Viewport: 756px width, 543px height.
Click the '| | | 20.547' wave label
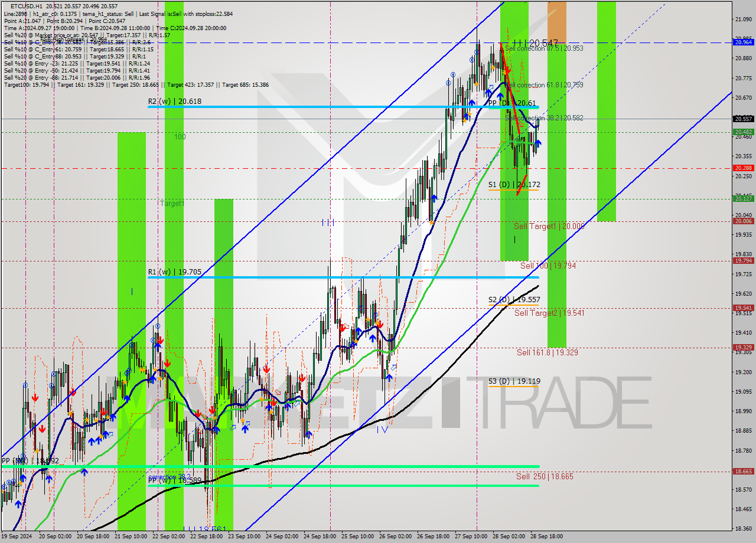pyautogui.click(x=536, y=43)
